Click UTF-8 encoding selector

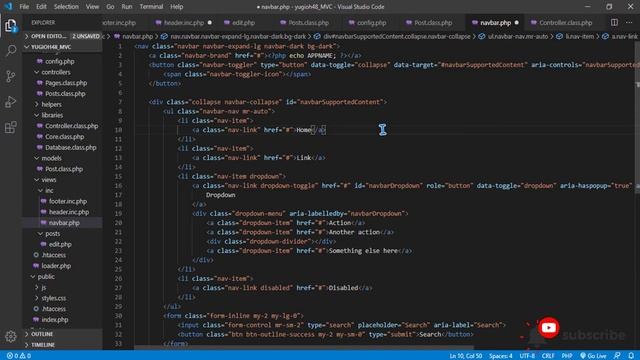[x=527, y=356]
